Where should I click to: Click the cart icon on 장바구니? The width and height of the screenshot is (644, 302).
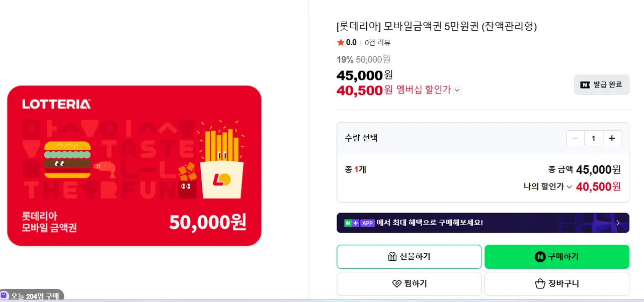coord(540,284)
